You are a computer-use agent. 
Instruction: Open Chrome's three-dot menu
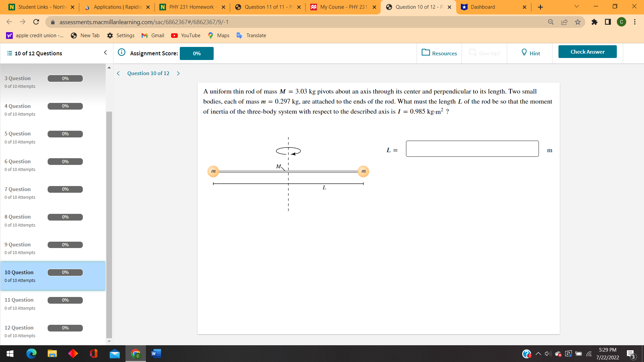635,22
